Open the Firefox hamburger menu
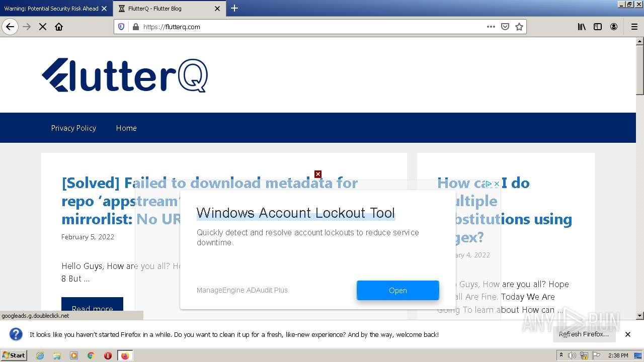This screenshot has height=362, width=644. click(x=634, y=27)
